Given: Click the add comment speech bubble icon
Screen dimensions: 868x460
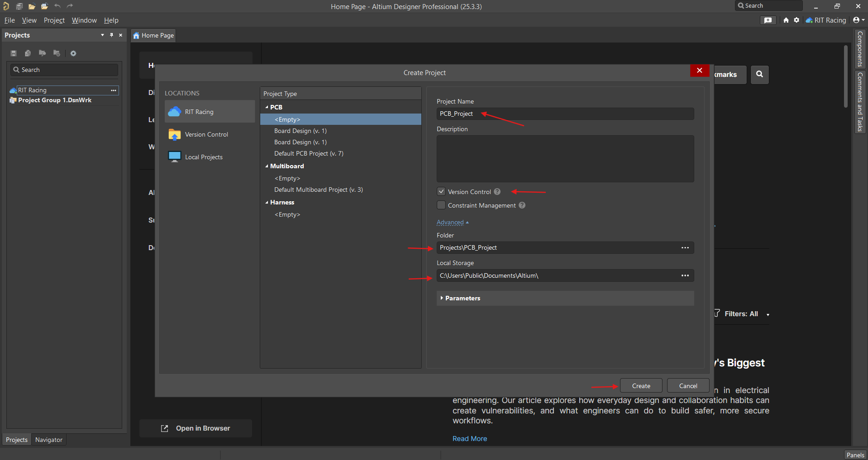Looking at the screenshot, I should click(768, 20).
